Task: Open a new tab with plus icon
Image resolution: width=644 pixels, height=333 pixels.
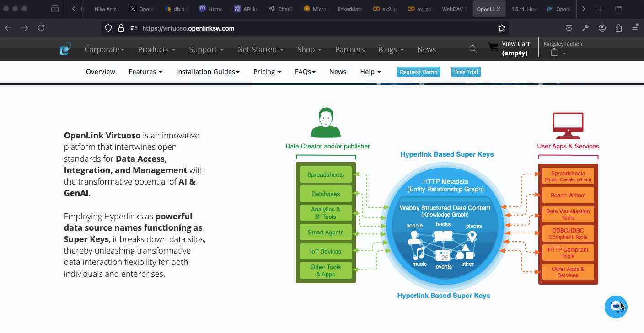Action: coord(600,9)
